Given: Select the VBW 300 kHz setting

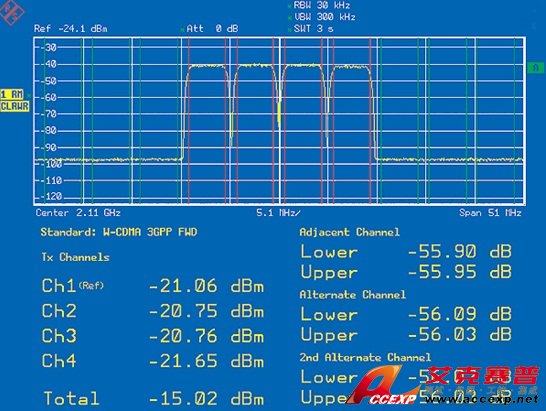Looking at the screenshot, I should pos(325,17).
